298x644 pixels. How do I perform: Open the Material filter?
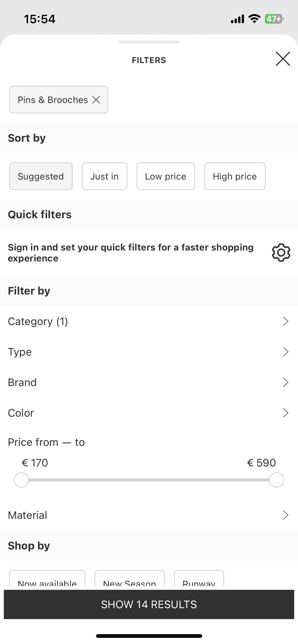pos(149,515)
